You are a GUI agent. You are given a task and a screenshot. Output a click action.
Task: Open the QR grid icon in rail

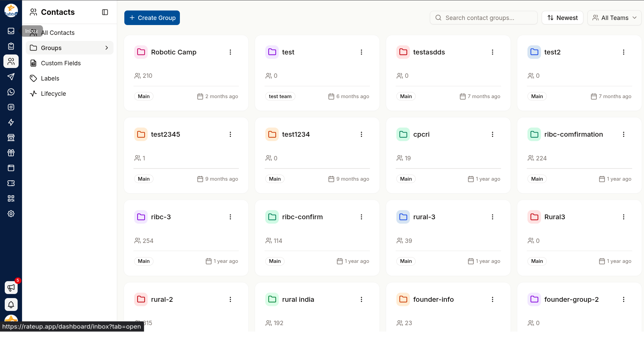pos(11,198)
